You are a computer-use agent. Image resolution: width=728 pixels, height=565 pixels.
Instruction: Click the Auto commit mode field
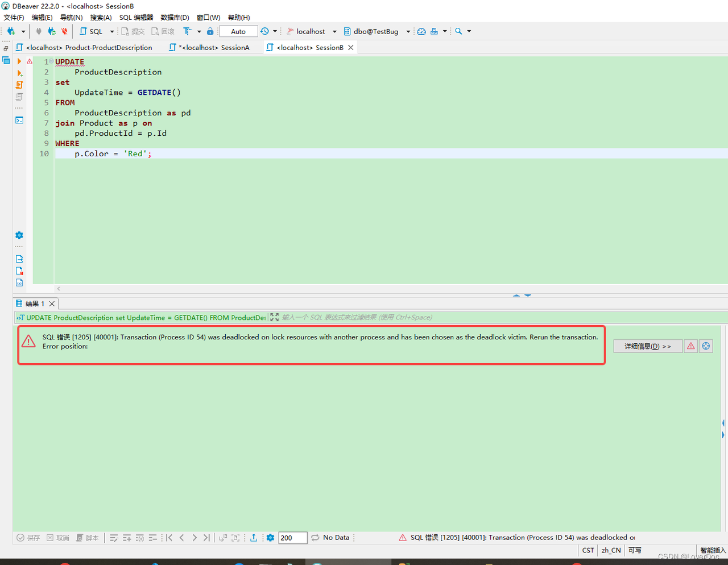tap(238, 31)
